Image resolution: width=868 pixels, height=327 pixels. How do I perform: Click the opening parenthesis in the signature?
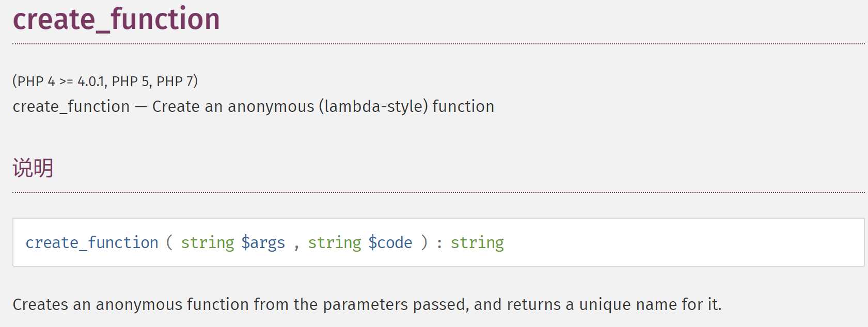(169, 242)
